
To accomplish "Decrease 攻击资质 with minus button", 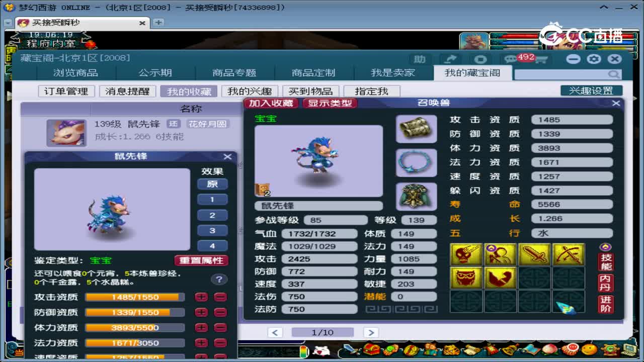I will [x=220, y=297].
